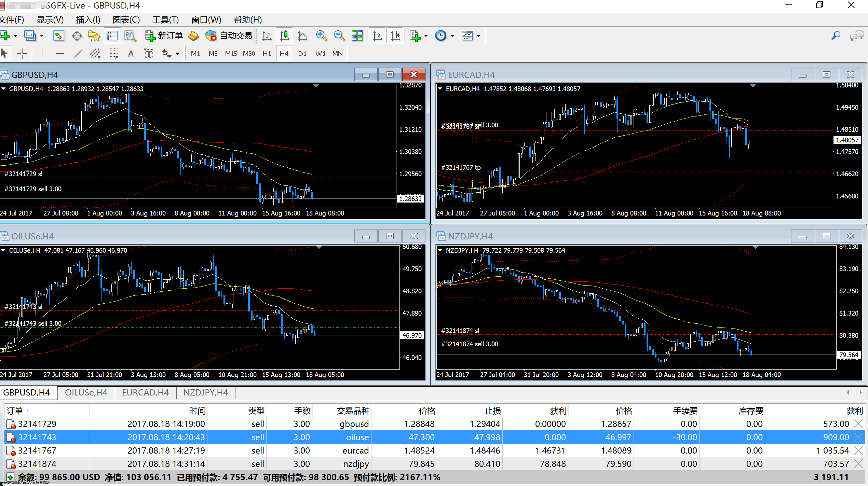Select the order row 32141874 nzdjpy
This screenshot has width=868, height=486.
click(434, 464)
